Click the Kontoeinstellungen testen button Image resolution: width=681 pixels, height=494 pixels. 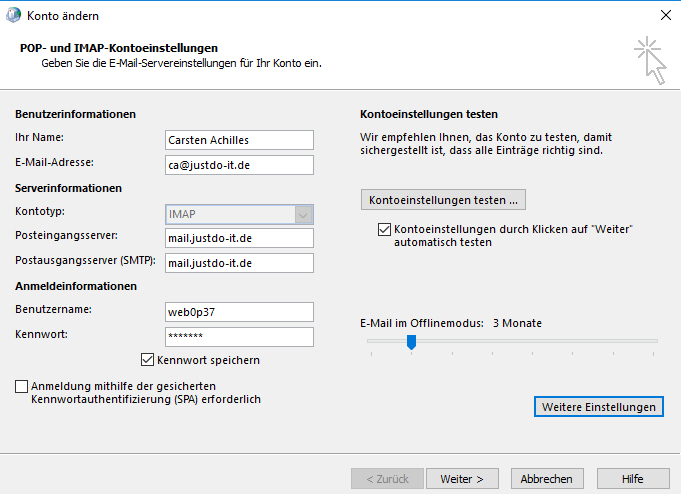443,200
